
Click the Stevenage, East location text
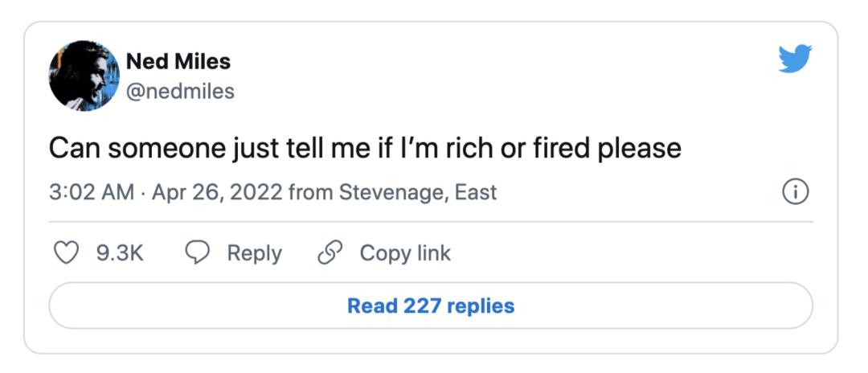[417, 193]
